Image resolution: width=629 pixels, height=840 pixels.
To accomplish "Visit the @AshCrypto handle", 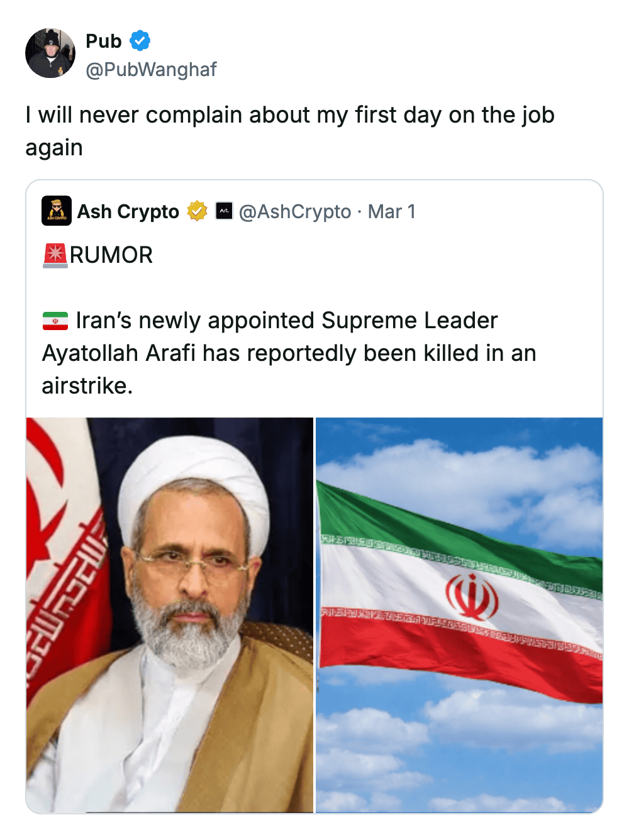I will (x=295, y=212).
